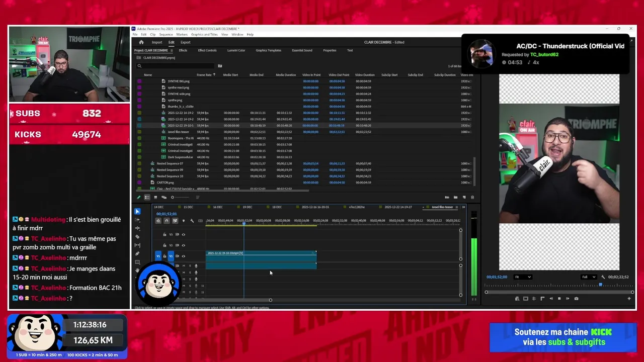
Task: Open the israel files teaser sequence tab menu
Action: [456, 207]
